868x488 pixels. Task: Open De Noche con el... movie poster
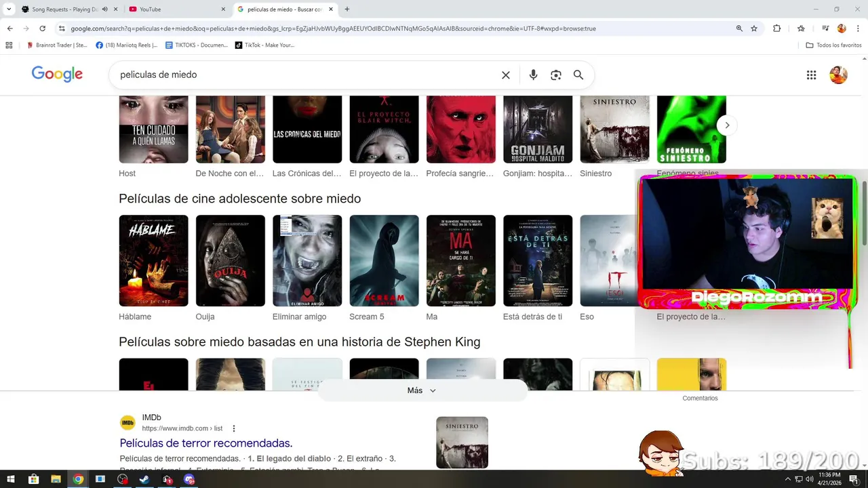click(230, 129)
